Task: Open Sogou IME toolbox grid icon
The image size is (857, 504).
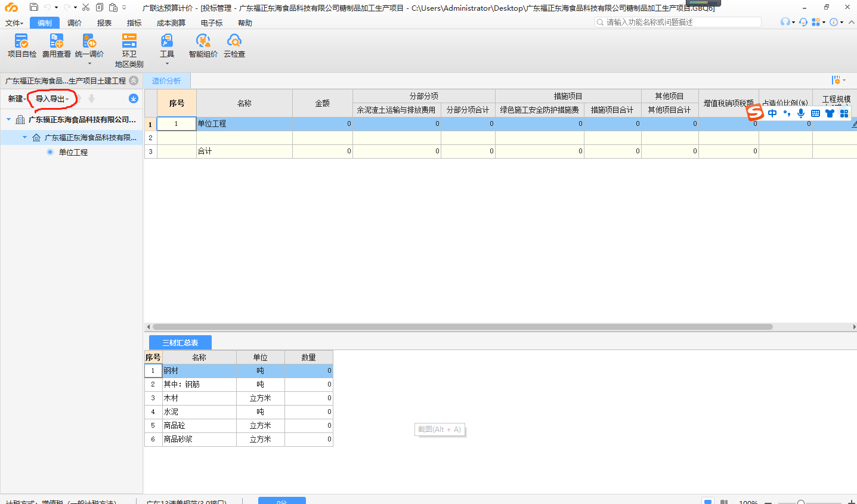Action: pyautogui.click(x=844, y=113)
